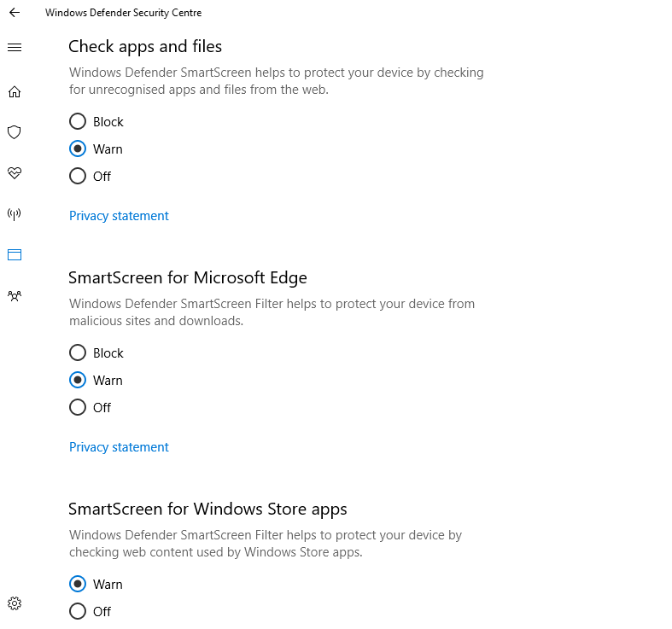This screenshot has width=672, height=629.
Task: Open Family options icon
Action: [15, 296]
